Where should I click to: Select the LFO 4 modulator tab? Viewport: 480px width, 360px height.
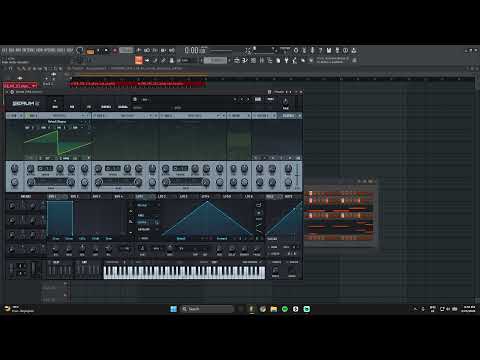pos(205,196)
